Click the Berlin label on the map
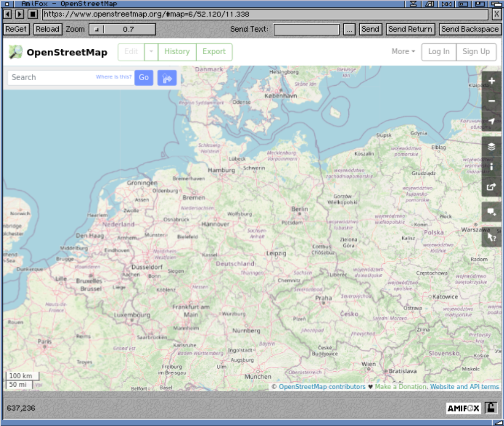 [x=300, y=209]
